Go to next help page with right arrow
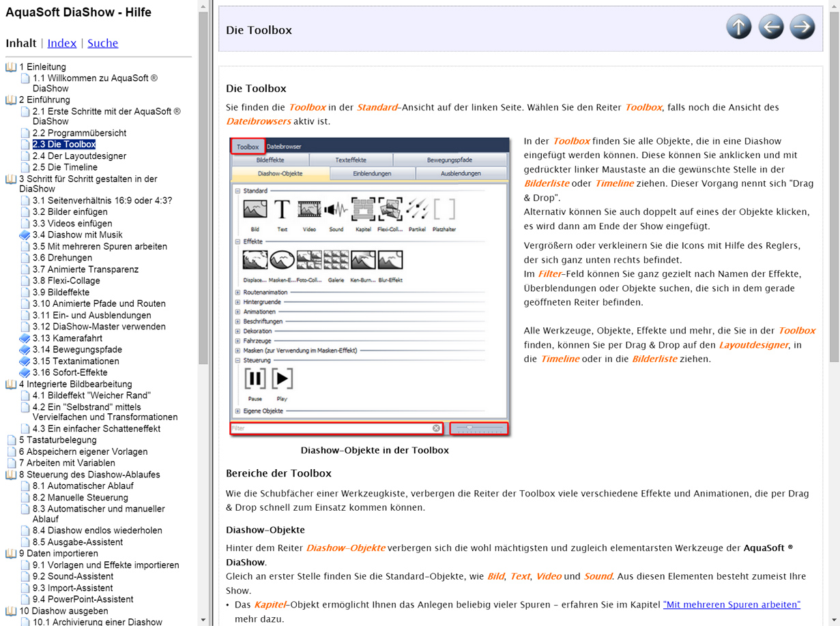The width and height of the screenshot is (840, 626). pos(802,27)
